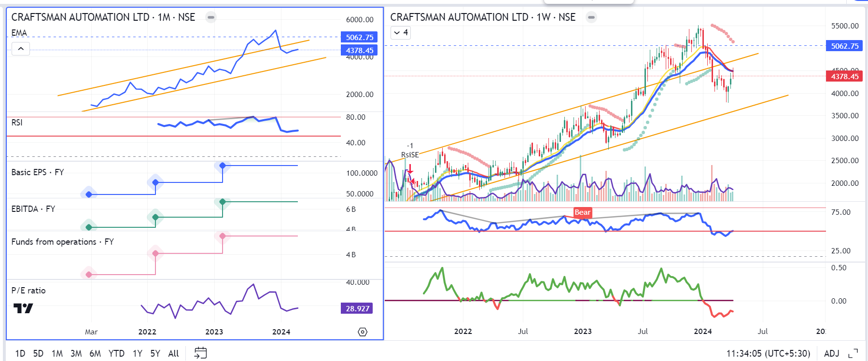Screen dimensions: 868x361
Task: Click the Bear divergence label on RSI
Action: (582, 212)
